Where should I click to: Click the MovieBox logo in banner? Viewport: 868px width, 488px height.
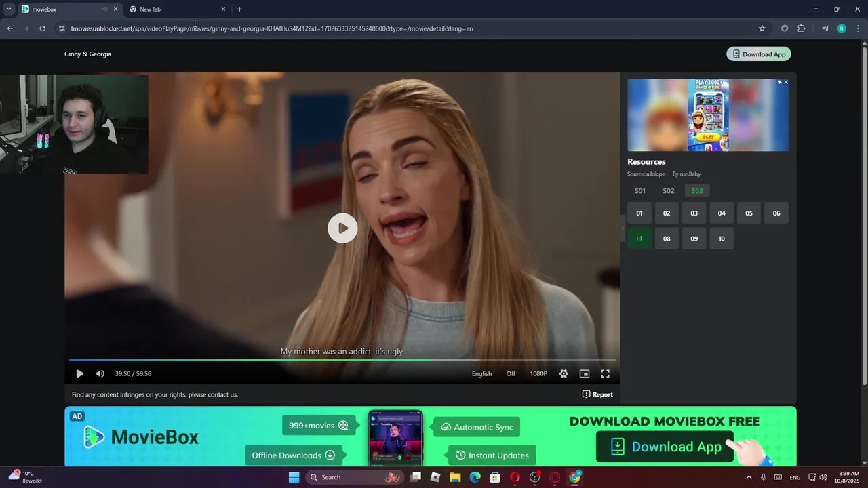pos(141,437)
